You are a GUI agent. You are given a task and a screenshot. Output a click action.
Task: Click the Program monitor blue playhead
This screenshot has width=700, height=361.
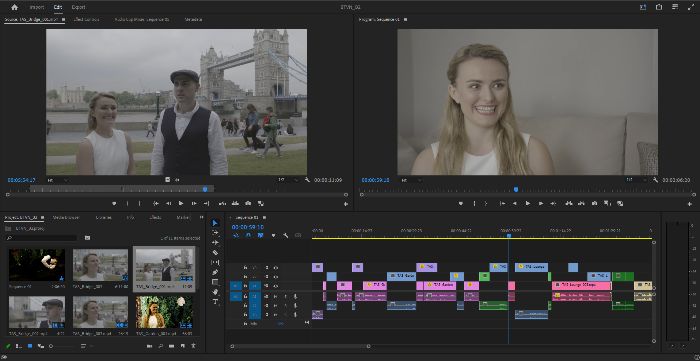tap(516, 189)
